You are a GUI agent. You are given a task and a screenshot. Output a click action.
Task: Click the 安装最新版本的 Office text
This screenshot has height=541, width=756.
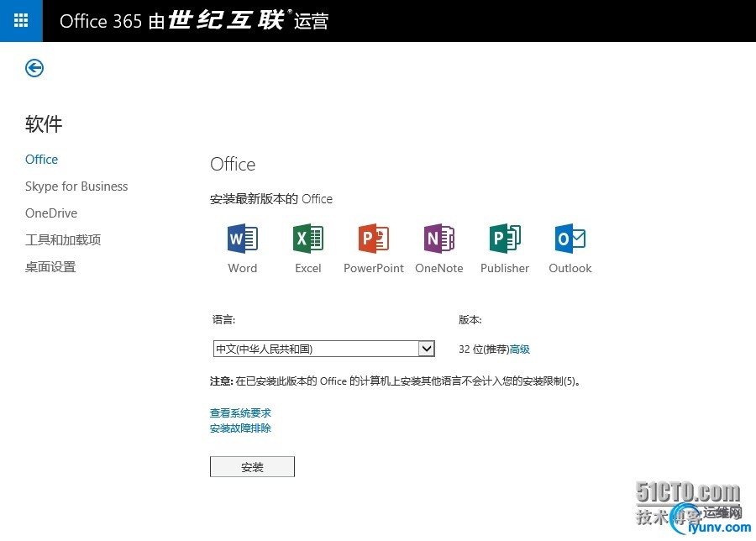271,198
